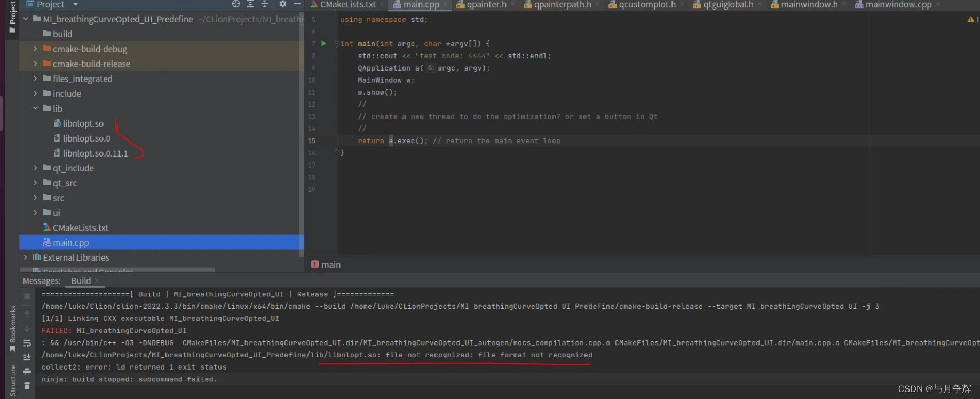This screenshot has height=399, width=980.
Task: Expand the qt_include folder
Action: 35,168
